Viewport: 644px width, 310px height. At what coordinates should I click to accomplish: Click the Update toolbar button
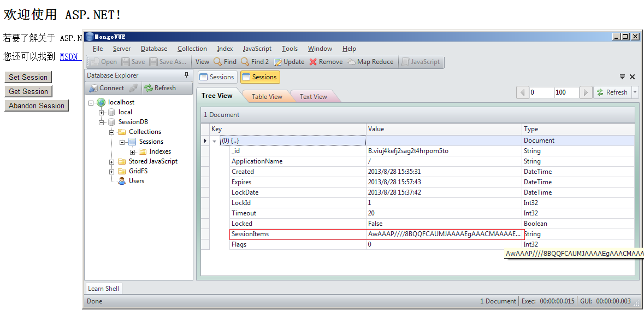[289, 62]
